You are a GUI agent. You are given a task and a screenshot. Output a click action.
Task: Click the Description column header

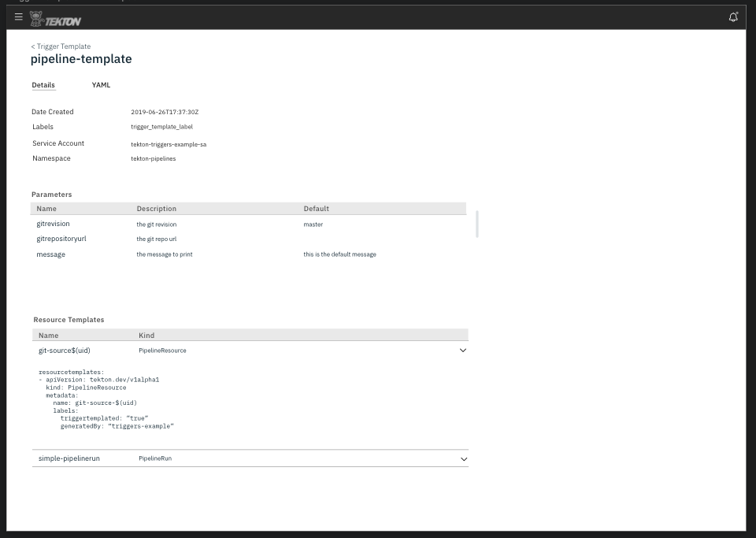[157, 209]
